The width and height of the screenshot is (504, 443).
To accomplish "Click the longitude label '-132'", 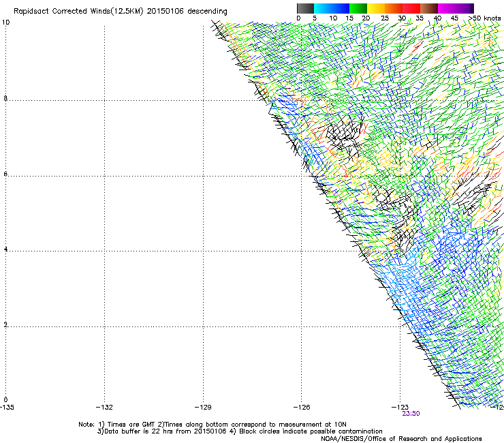I will [104, 408].
